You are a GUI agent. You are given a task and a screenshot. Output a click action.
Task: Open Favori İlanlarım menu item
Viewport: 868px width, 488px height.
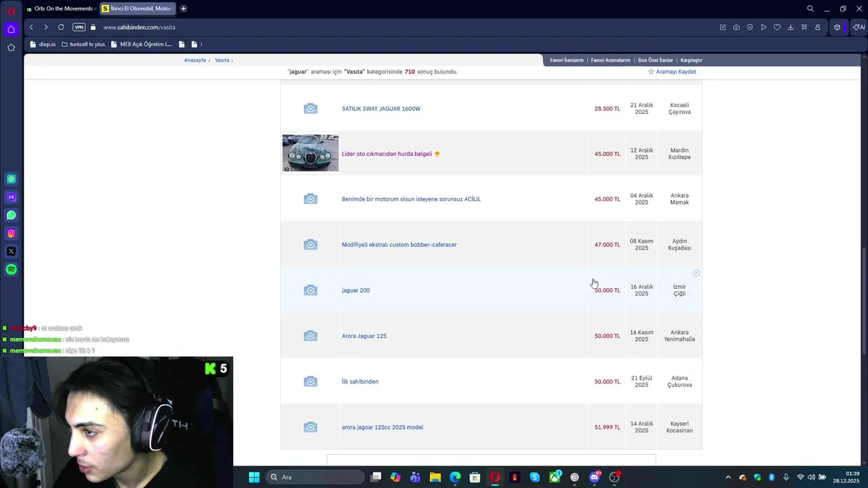pos(566,60)
